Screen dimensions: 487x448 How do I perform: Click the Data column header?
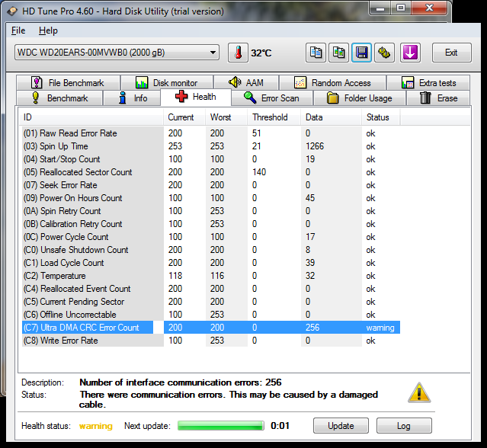331,117
